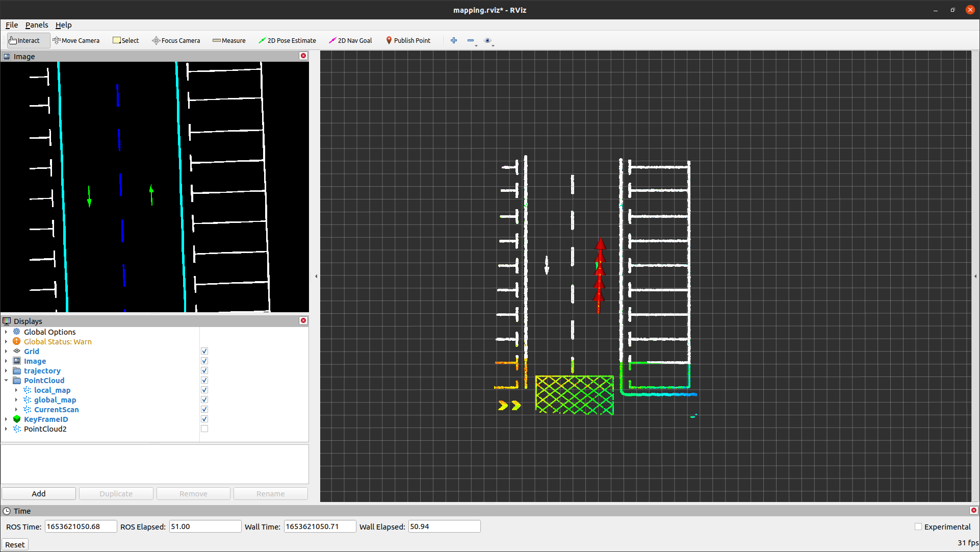Toggle visibility checkbox for PointCloud2
Image resolution: width=980 pixels, height=552 pixels.
click(x=205, y=429)
